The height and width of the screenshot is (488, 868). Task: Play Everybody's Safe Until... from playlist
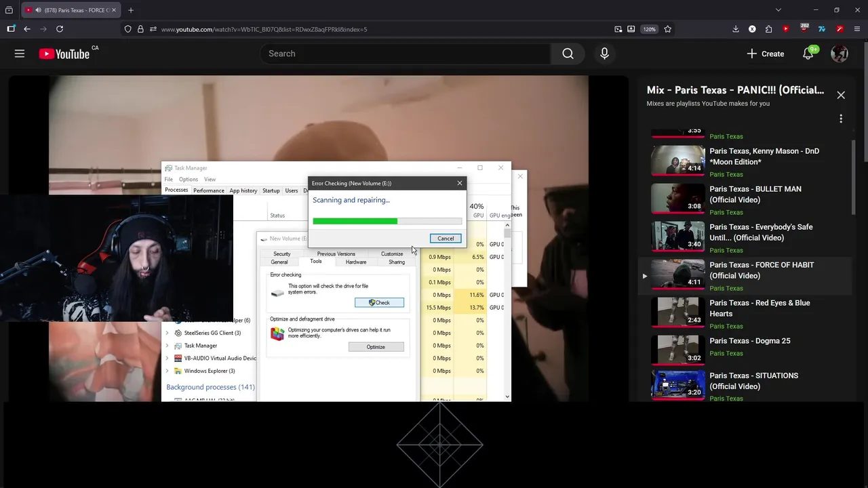[x=745, y=237]
